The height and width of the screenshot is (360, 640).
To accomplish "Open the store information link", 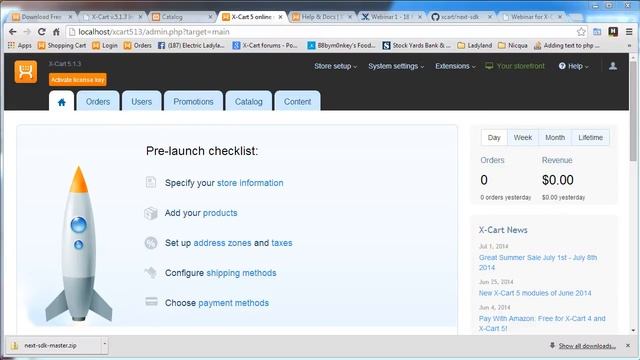I will tap(250, 183).
